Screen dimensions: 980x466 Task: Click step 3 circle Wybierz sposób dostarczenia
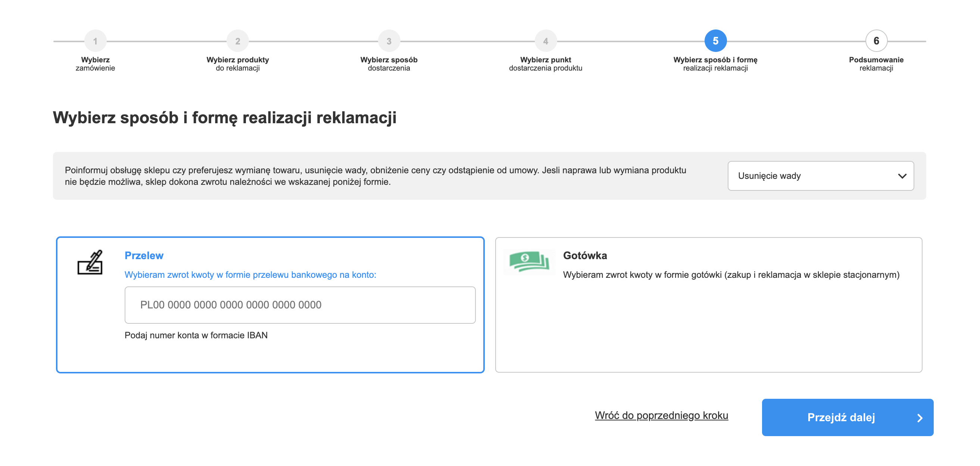[389, 41]
